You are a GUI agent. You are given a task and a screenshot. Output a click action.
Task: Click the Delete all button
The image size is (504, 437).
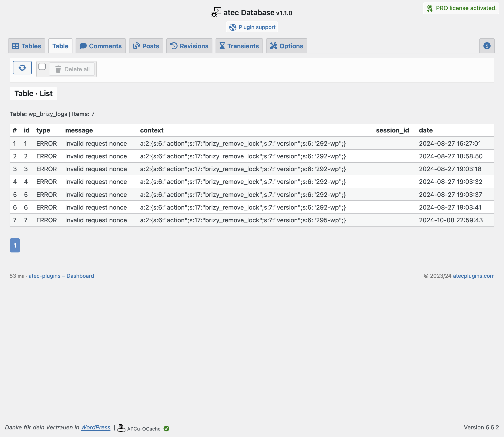[x=72, y=69]
